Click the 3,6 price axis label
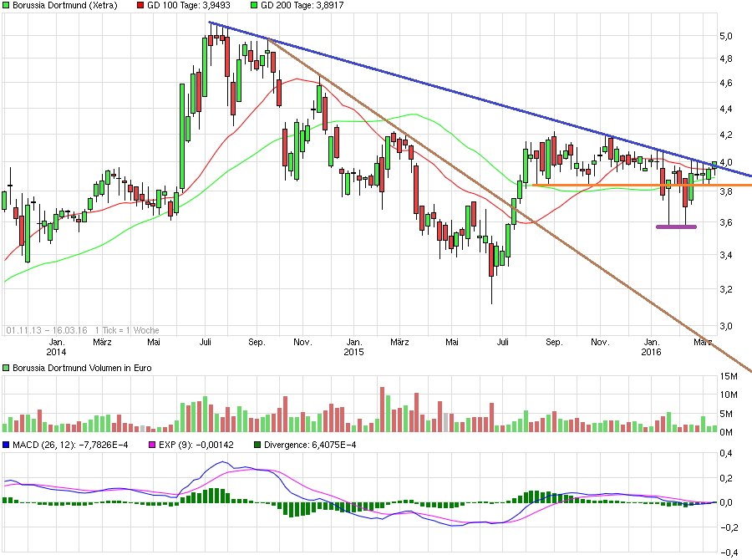The height and width of the screenshot is (560, 752). click(x=726, y=222)
